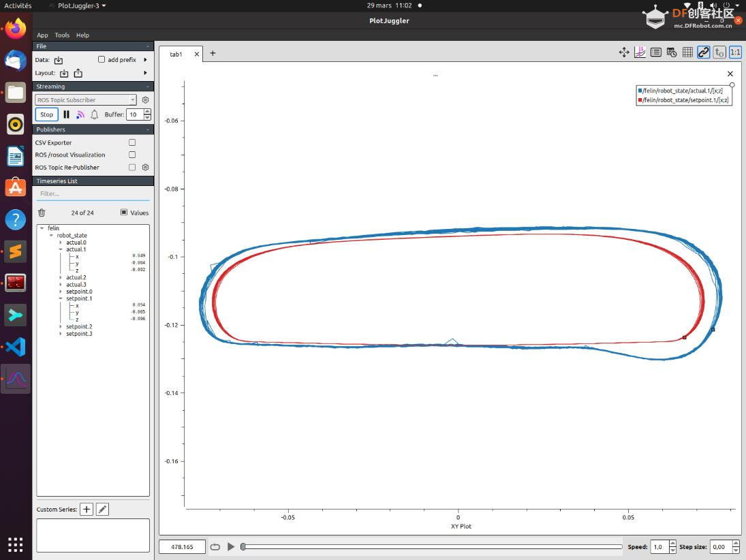Toggle the plot grid icon
Screen dimensions: 746x560
[687, 52]
